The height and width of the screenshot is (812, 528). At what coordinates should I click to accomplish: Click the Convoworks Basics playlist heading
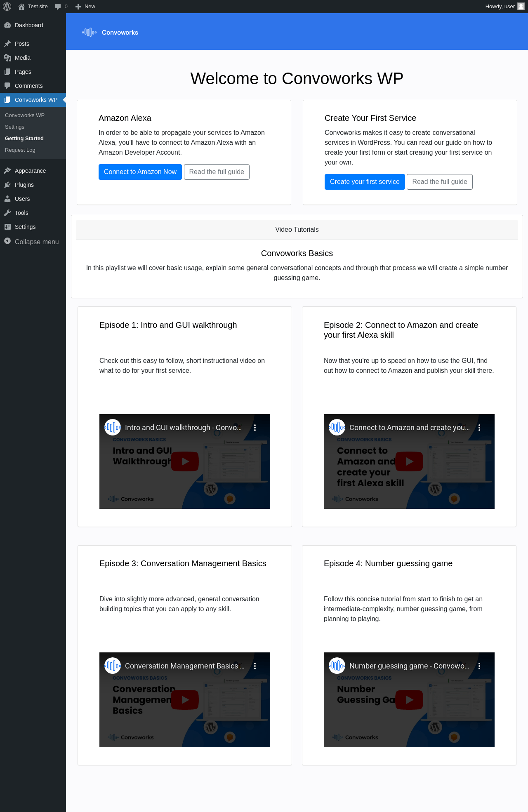coord(297,253)
